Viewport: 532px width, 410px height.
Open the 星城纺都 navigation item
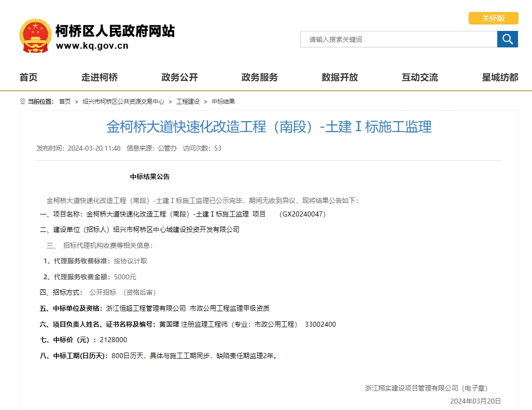click(x=500, y=77)
